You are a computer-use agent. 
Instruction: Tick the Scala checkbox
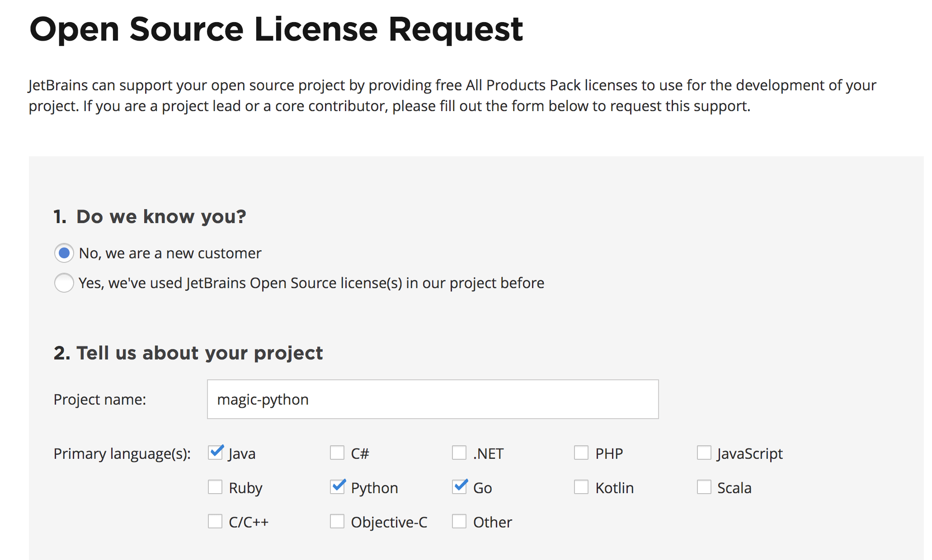(704, 487)
